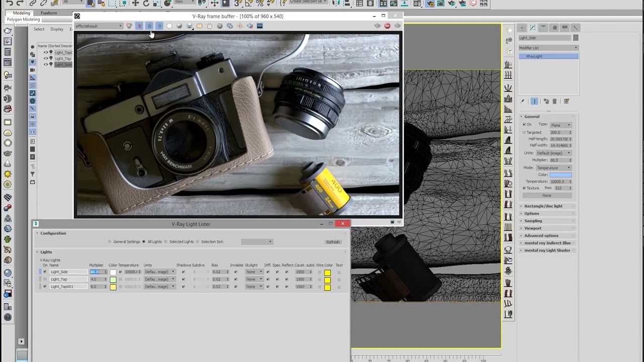Screen dimensions: 644x362
Task: Click the Color swatch in General rollout
Action: [x=560, y=175]
